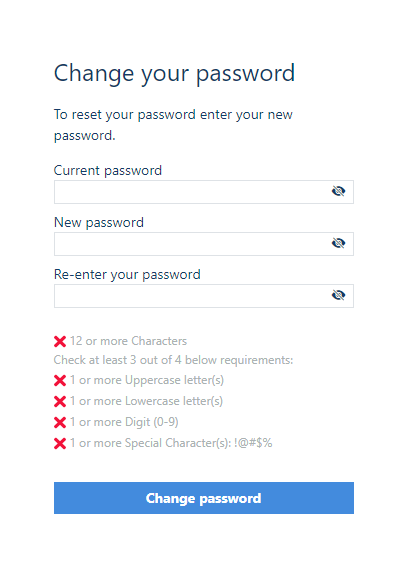Screen dimensions: 406x569
Task: Reveal the Re-enter your password field text
Action: pos(339,295)
